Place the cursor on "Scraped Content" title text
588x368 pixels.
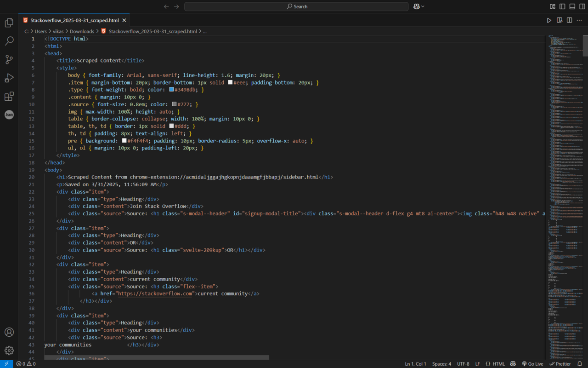point(99,60)
